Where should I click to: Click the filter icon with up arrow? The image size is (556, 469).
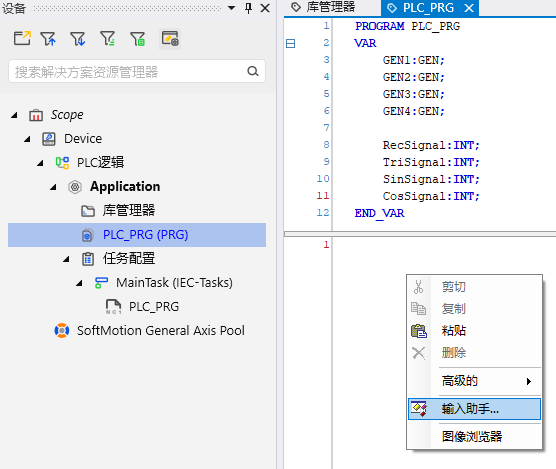click(48, 39)
